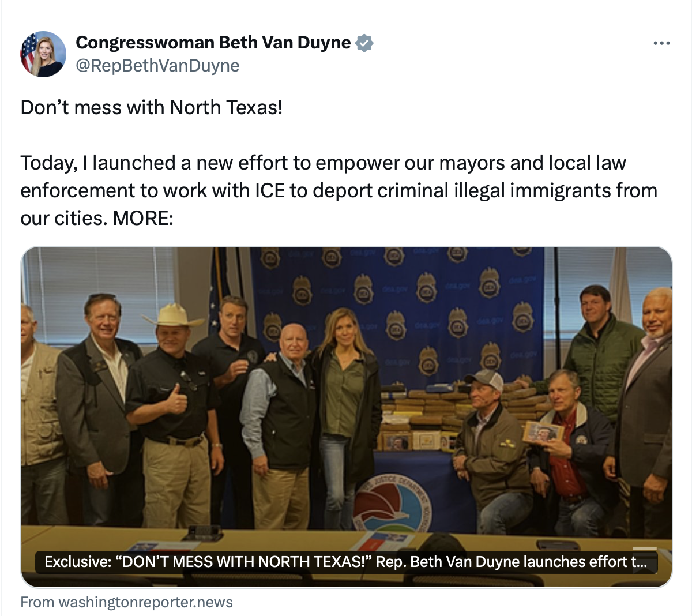
Task: Click the Justice Department seal on the tablecloth
Action: [x=393, y=504]
